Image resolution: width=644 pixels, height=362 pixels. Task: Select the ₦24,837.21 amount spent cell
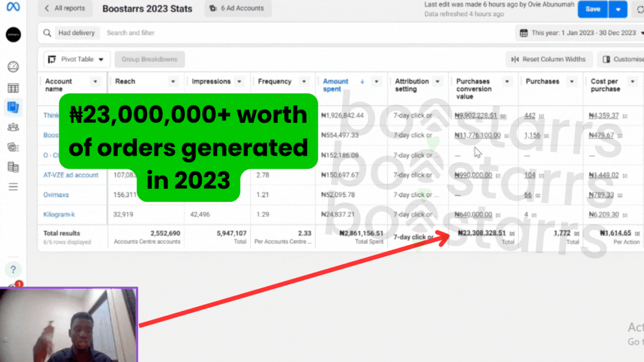coord(338,215)
